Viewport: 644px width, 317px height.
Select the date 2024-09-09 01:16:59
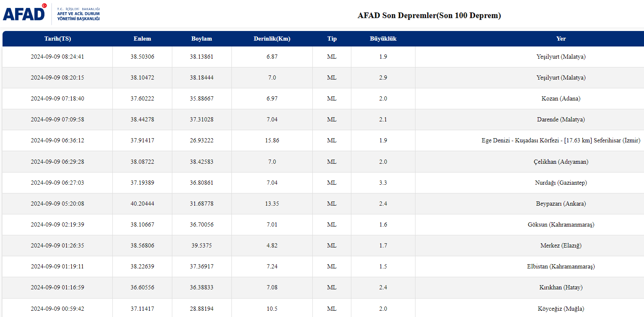tap(57, 287)
